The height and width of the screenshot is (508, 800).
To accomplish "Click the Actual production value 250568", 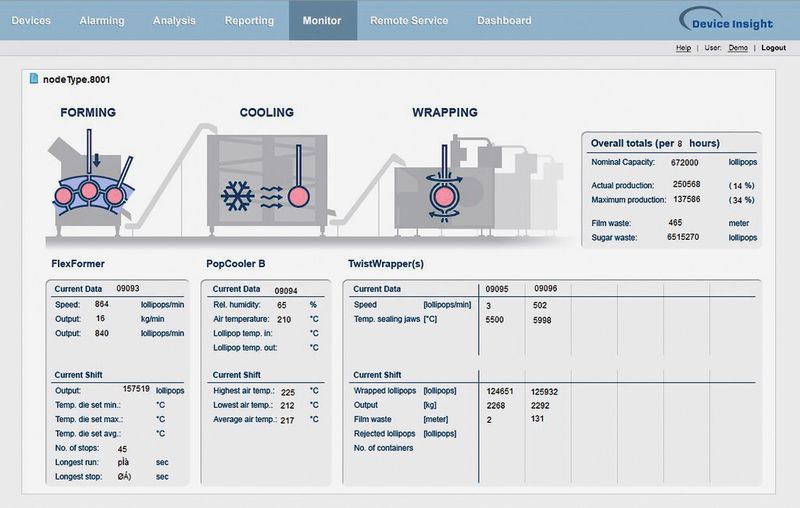I will tap(686, 184).
